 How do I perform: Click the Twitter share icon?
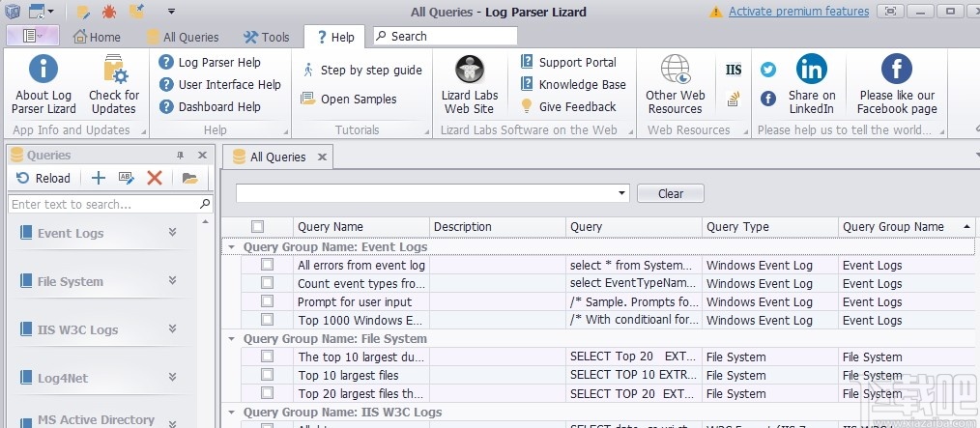[768, 70]
